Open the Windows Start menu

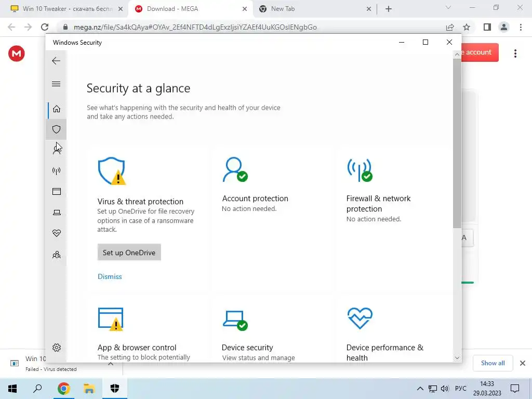point(12,389)
